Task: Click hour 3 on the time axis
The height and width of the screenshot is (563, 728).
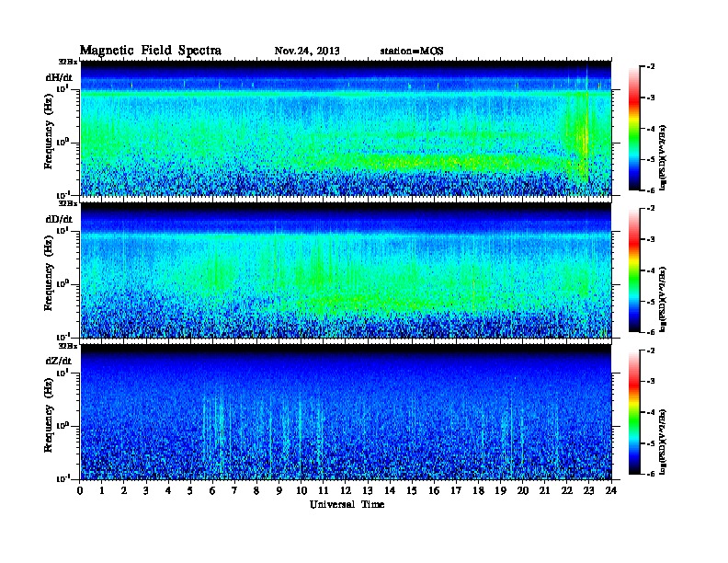Action: 146,491
